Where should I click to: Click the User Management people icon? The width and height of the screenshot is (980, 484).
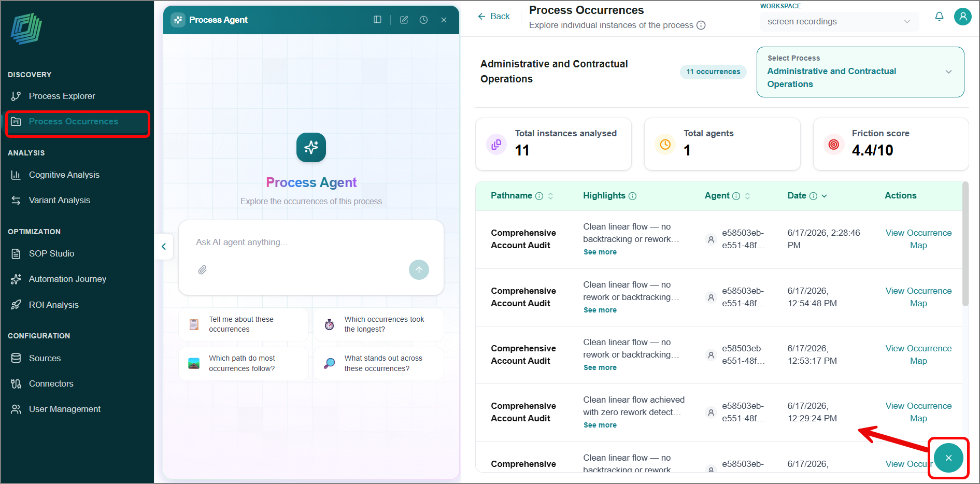tap(16, 409)
